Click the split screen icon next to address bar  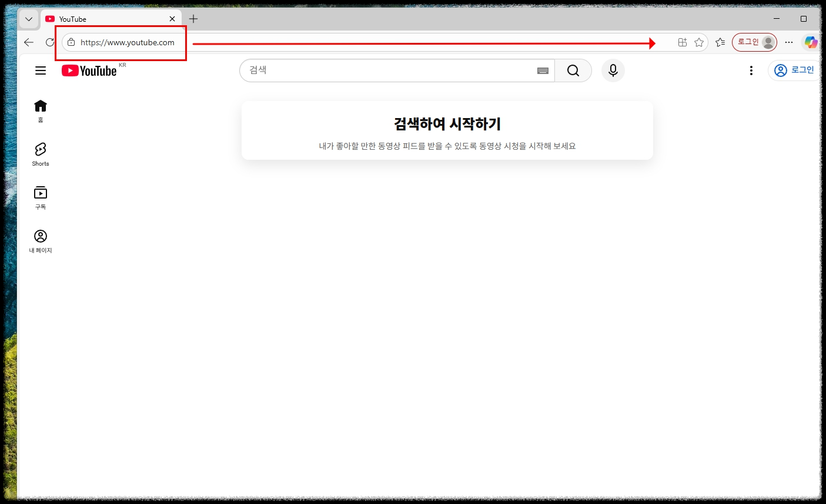[682, 42]
